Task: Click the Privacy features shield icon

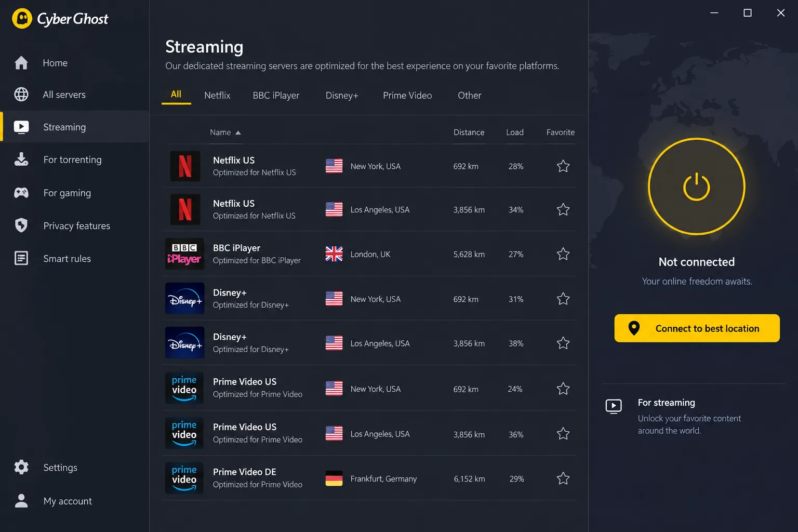Action: [21, 225]
